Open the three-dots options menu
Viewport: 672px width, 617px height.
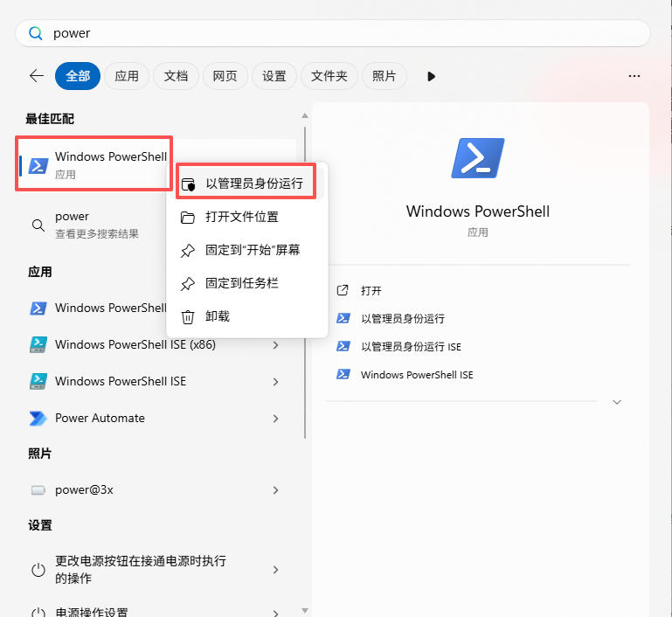coord(634,76)
